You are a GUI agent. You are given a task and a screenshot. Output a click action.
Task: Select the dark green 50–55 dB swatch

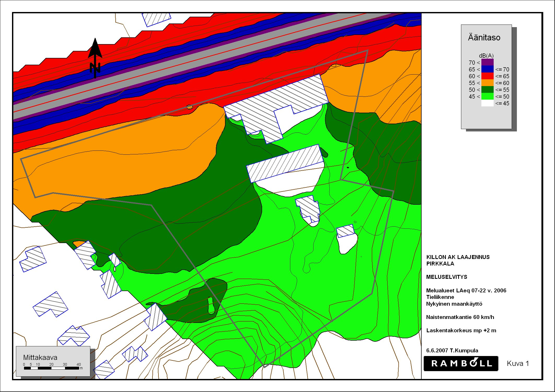click(487, 89)
